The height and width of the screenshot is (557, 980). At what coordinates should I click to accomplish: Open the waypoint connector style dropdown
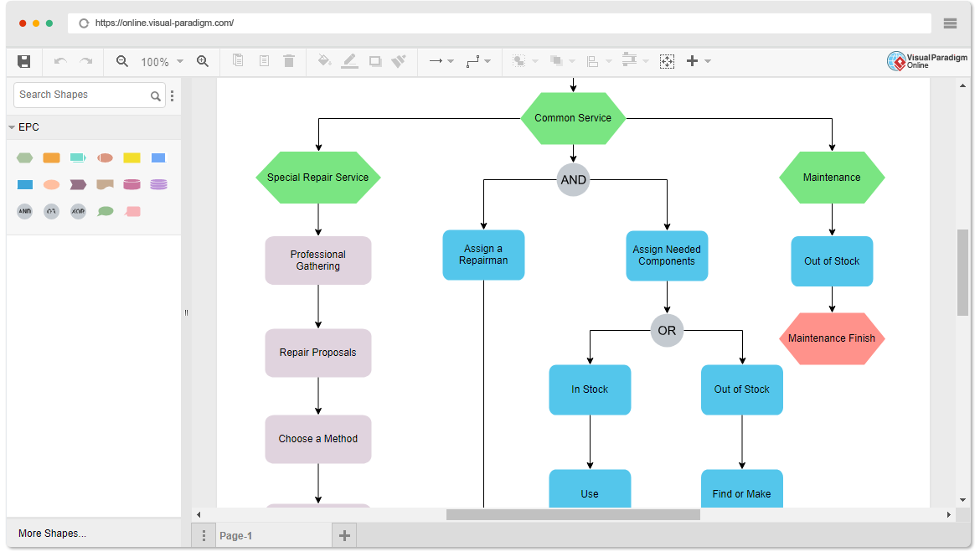478,61
